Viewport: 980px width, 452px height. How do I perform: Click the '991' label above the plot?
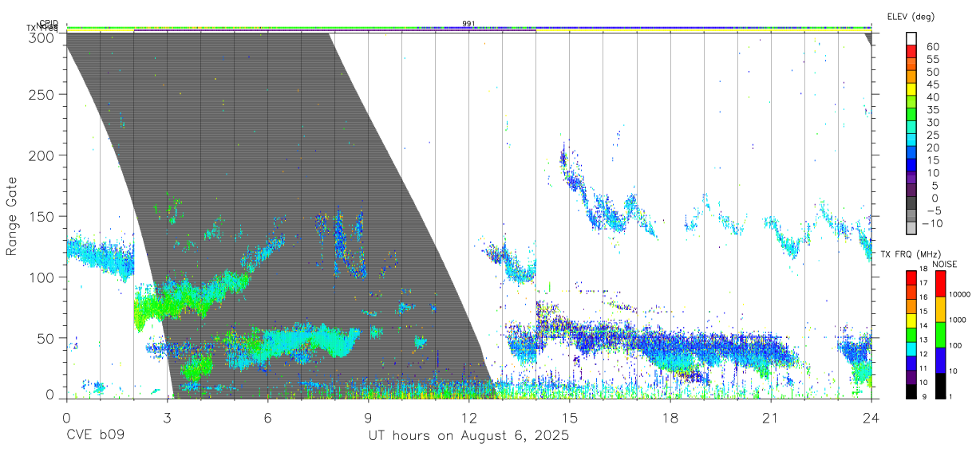pos(468,24)
